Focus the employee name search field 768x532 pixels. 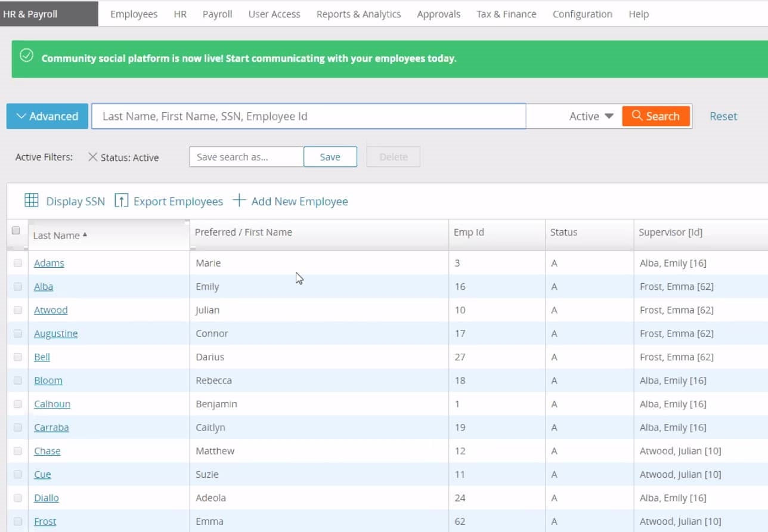(308, 116)
